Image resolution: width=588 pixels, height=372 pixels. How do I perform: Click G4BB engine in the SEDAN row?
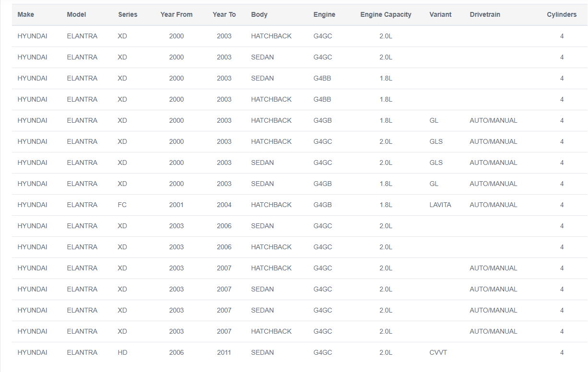coord(322,78)
